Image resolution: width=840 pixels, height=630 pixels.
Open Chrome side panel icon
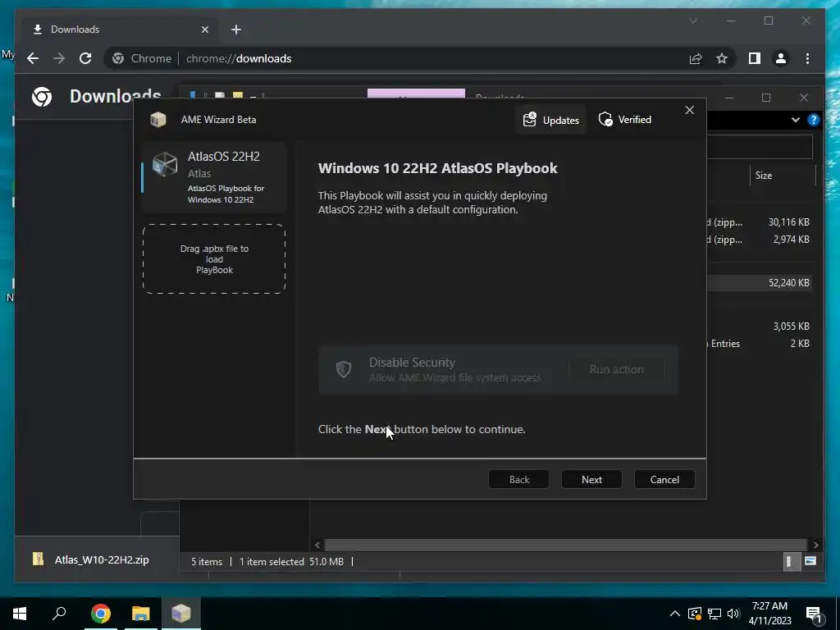[755, 58]
